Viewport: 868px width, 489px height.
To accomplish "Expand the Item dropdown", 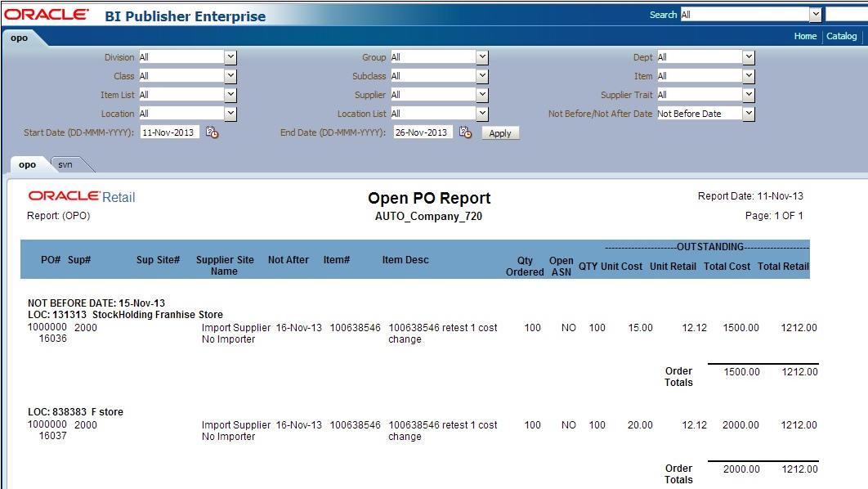I will coord(749,76).
